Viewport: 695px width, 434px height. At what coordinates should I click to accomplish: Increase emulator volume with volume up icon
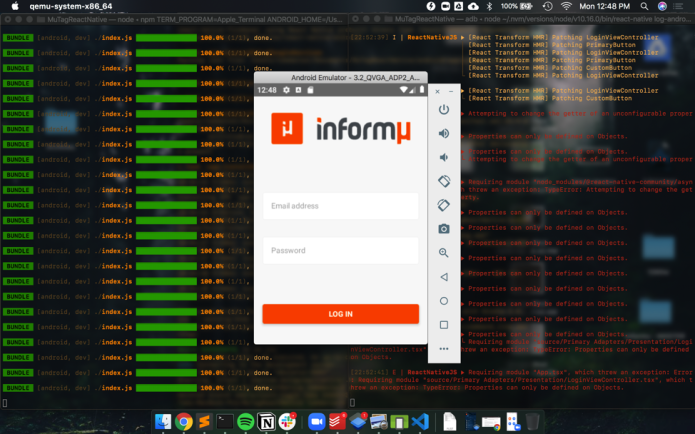point(444,133)
